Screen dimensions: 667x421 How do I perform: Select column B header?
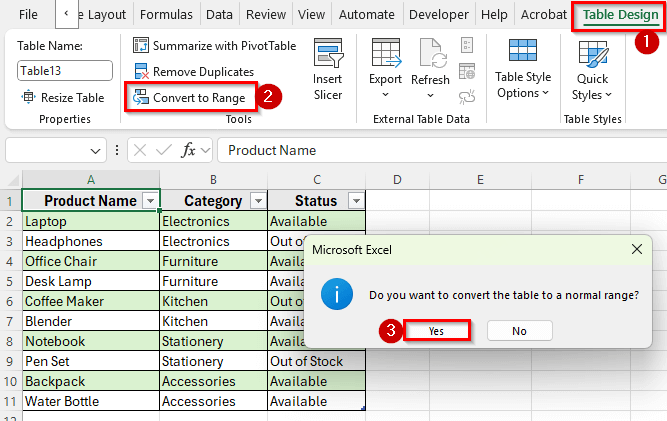click(x=213, y=180)
